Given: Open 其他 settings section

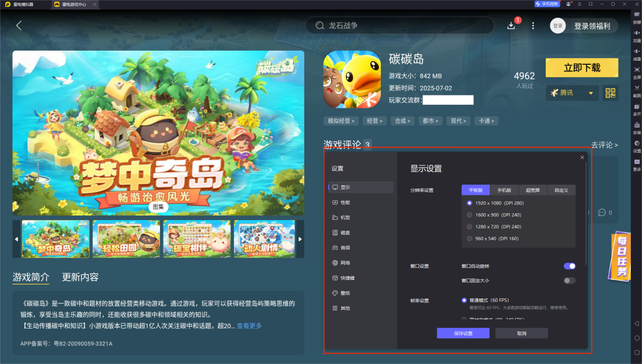Looking at the screenshot, I should (x=361, y=308).
